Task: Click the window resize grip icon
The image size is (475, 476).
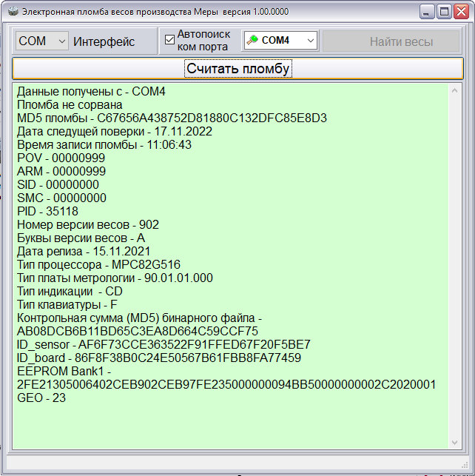Action: click(465, 465)
